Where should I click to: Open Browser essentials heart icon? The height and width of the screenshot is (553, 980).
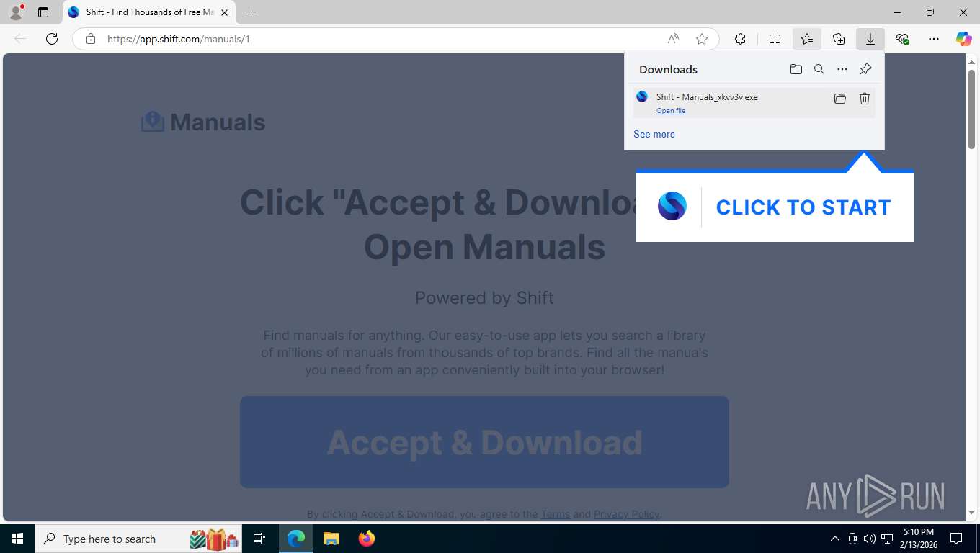tap(902, 39)
